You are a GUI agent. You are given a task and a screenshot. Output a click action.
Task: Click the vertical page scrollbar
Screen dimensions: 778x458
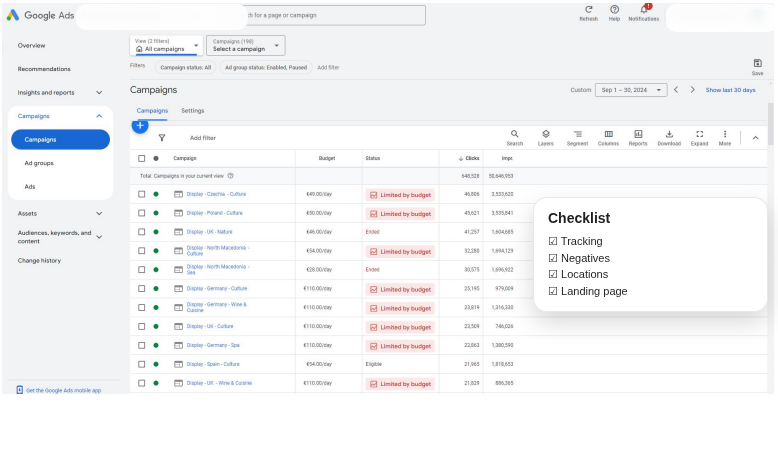coord(771,124)
